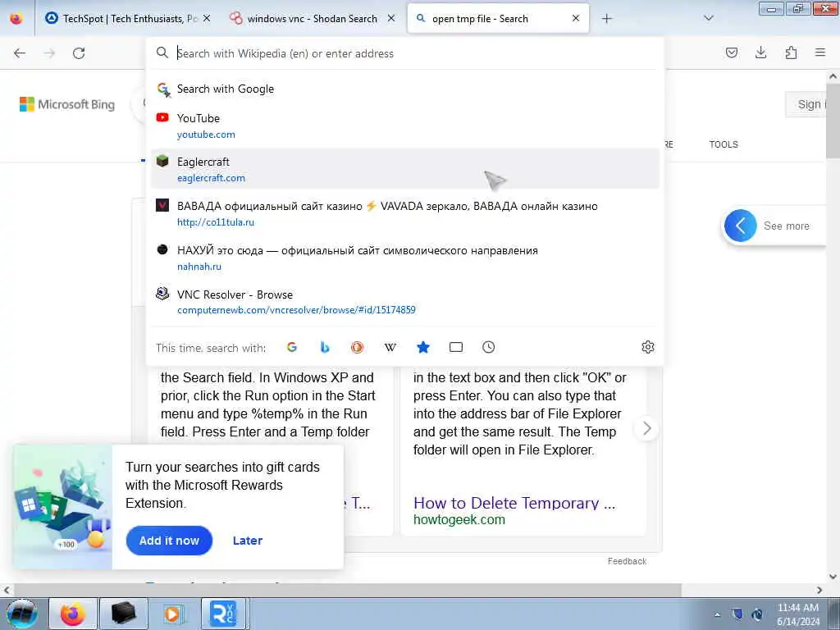Click the Microsoft Bing logo
Image resolution: width=840 pixels, height=630 pixels.
pos(67,104)
